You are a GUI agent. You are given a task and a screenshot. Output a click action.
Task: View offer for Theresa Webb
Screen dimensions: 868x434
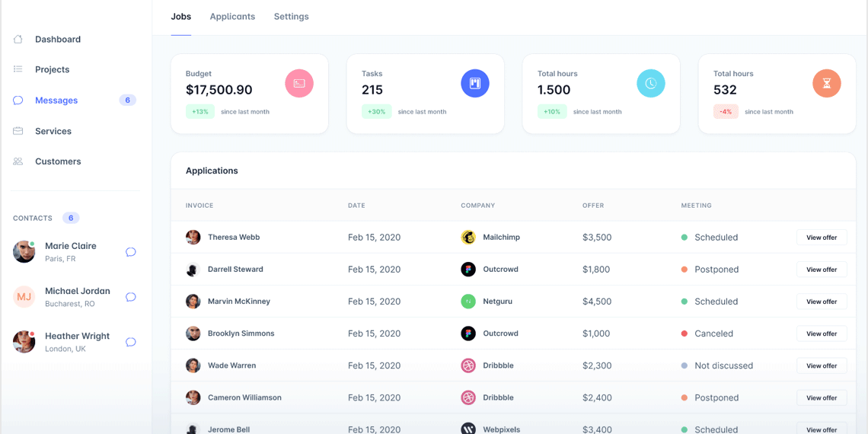point(822,238)
